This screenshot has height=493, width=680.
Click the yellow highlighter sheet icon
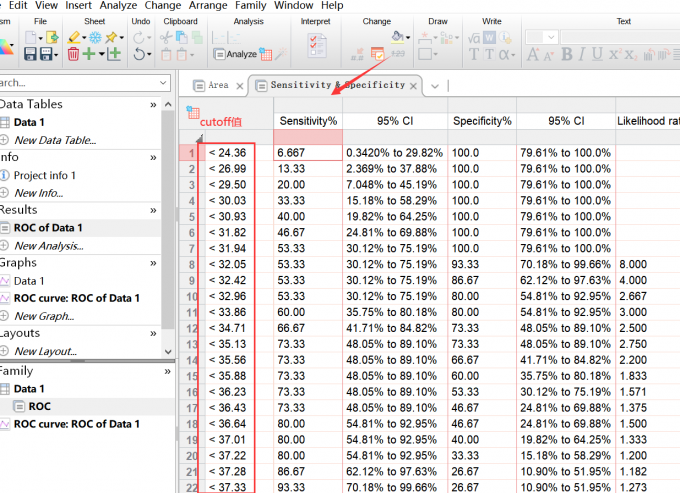[x=74, y=38]
